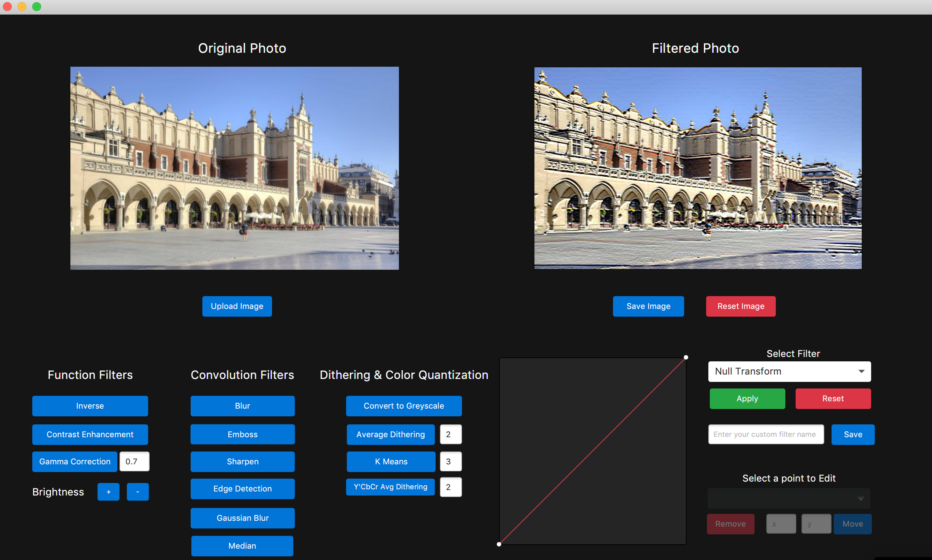This screenshot has width=932, height=560.
Task: Click the green Apply button
Action: click(x=747, y=398)
